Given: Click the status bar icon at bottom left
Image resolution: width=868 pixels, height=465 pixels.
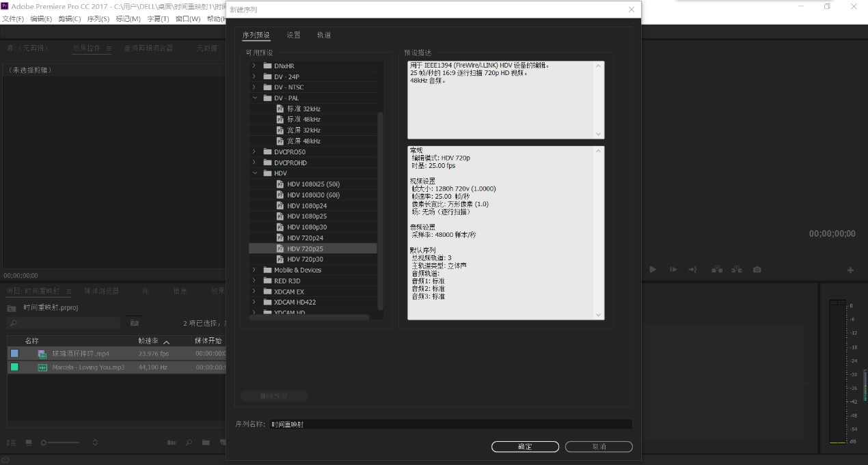Looking at the screenshot, I should coord(5,460).
